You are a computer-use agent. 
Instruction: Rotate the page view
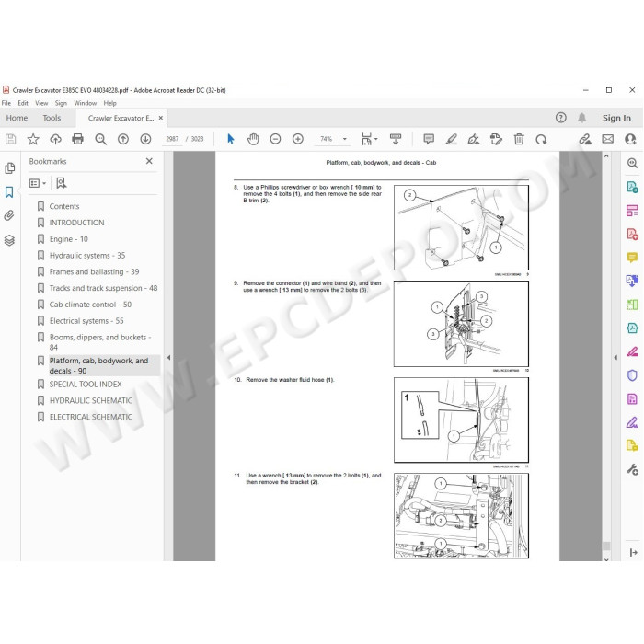click(x=541, y=139)
